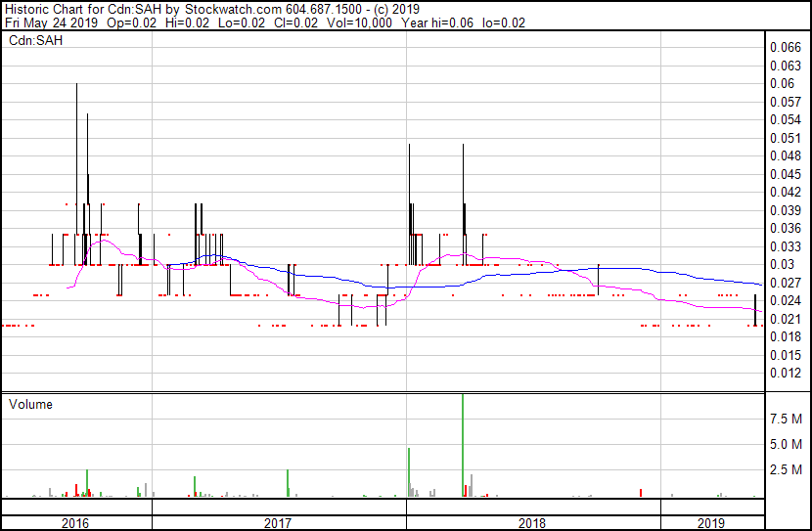
Task: Click the Volume panel label
Action: 30,404
